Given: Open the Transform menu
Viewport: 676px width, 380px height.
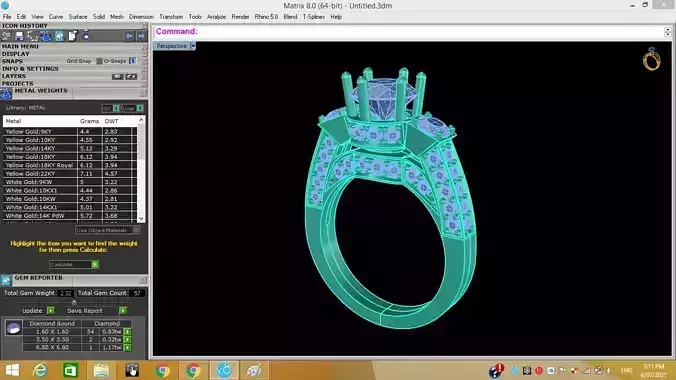Looking at the screenshot, I should tap(171, 17).
